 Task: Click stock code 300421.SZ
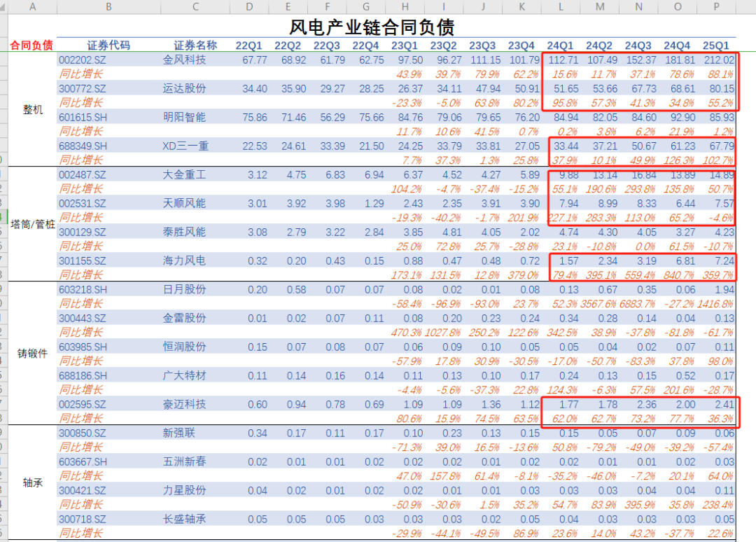click(x=83, y=490)
